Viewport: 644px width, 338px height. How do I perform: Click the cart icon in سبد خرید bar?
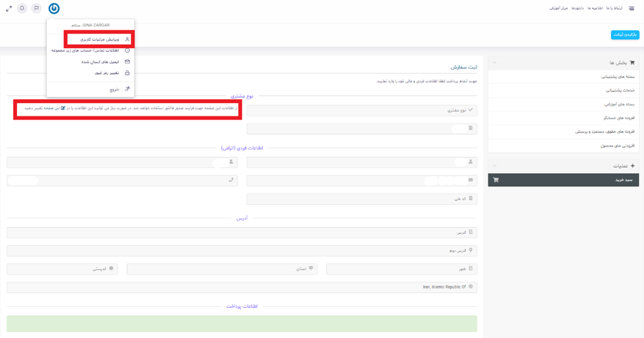[x=496, y=180]
